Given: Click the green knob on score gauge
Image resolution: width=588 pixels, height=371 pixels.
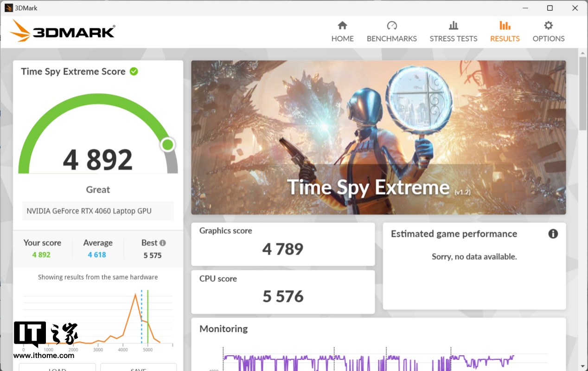Looking at the screenshot, I should coord(167,145).
